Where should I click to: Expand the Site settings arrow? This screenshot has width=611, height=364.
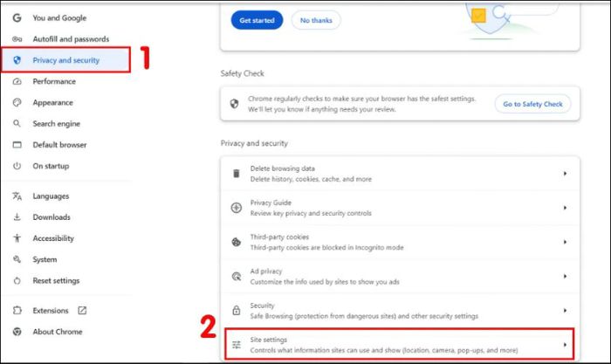coord(565,345)
